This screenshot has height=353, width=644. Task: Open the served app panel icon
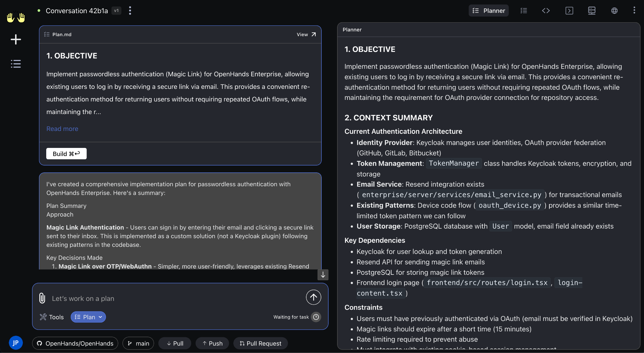592,11
